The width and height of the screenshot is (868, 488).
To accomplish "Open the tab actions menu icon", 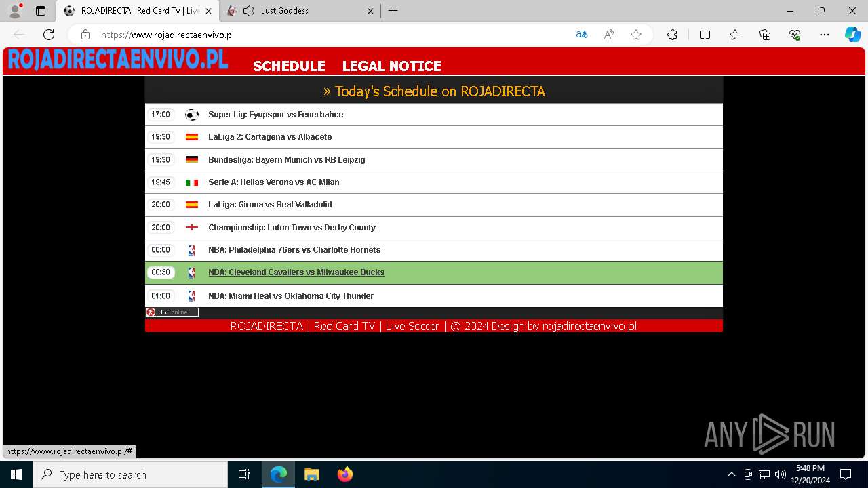I will (x=41, y=11).
